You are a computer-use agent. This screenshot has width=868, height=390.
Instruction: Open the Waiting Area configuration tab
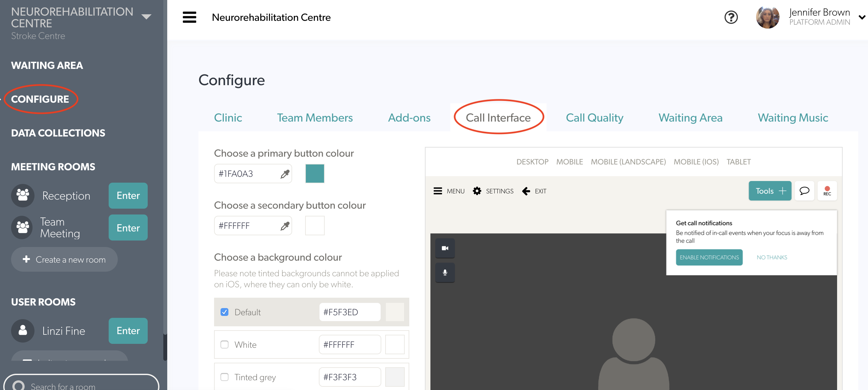click(690, 117)
